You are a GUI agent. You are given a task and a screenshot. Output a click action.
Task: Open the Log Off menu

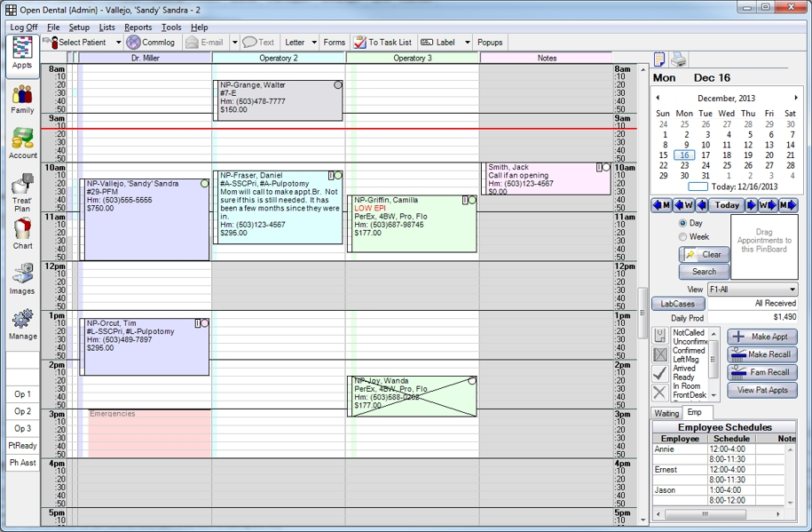[x=24, y=28]
